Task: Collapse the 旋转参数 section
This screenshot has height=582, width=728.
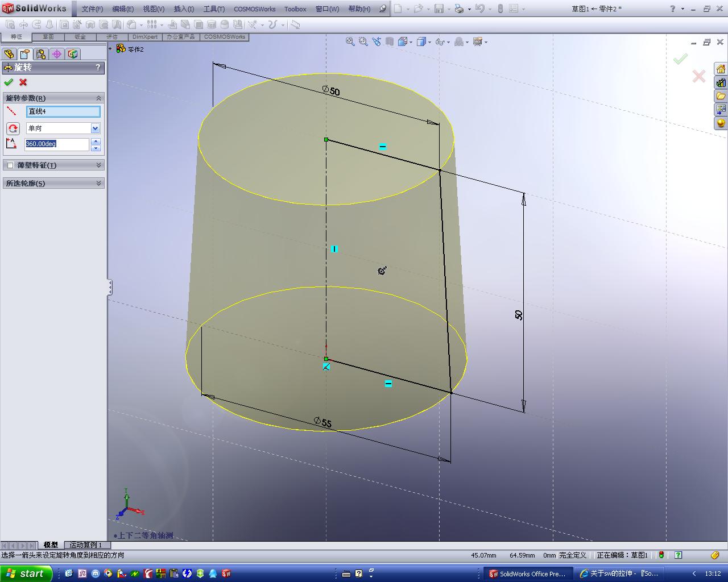Action: tap(99, 98)
